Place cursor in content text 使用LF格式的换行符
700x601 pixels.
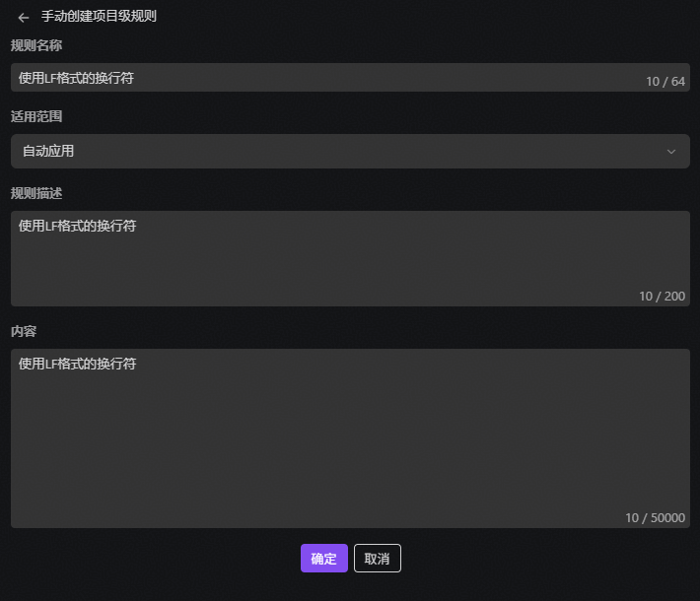77,364
